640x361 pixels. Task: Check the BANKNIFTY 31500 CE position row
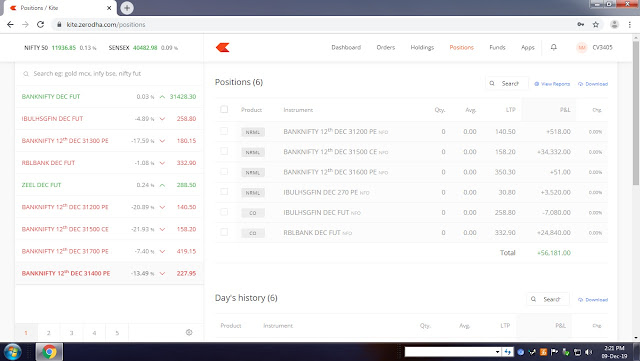click(x=224, y=152)
